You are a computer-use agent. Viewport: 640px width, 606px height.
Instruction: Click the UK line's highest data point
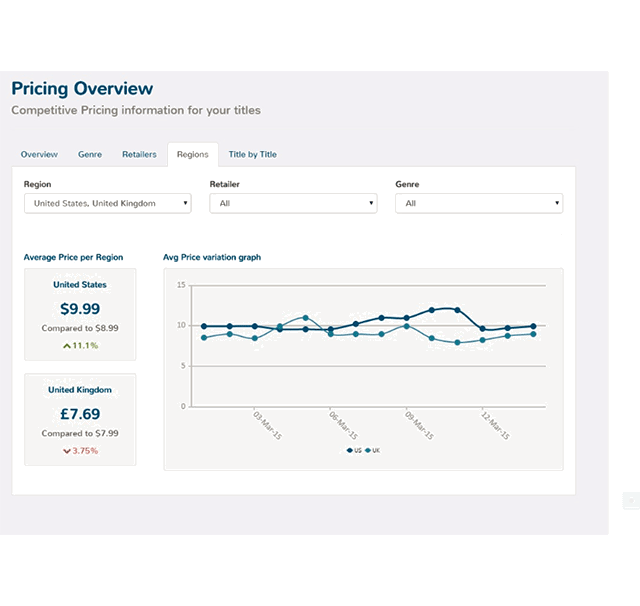(x=305, y=317)
